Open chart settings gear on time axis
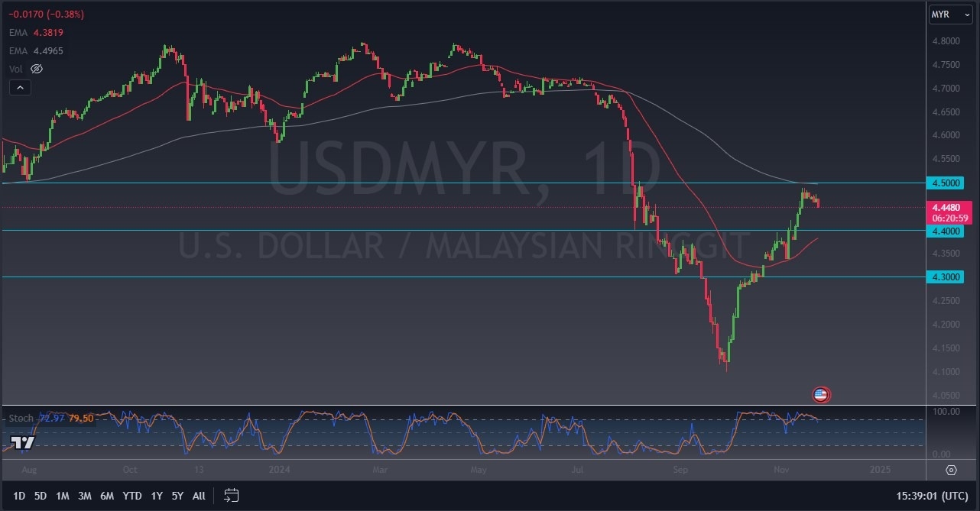Viewport: 980px width, 511px height. click(951, 469)
